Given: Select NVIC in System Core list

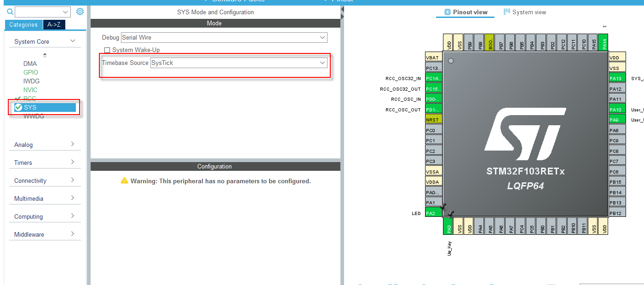Looking at the screenshot, I should (x=30, y=90).
